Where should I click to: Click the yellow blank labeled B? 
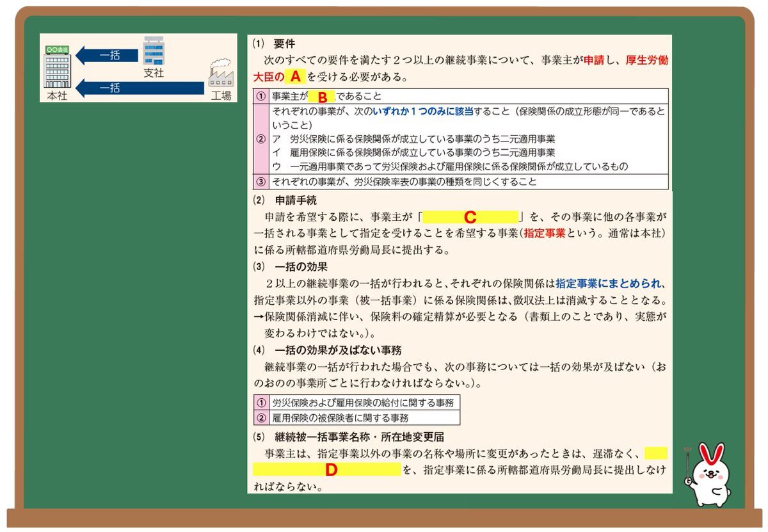pos(322,98)
